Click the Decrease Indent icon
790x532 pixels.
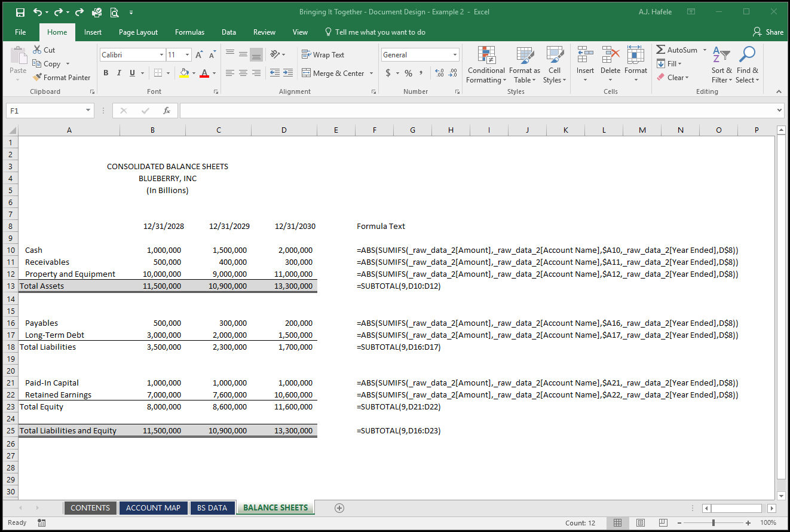pyautogui.click(x=275, y=73)
